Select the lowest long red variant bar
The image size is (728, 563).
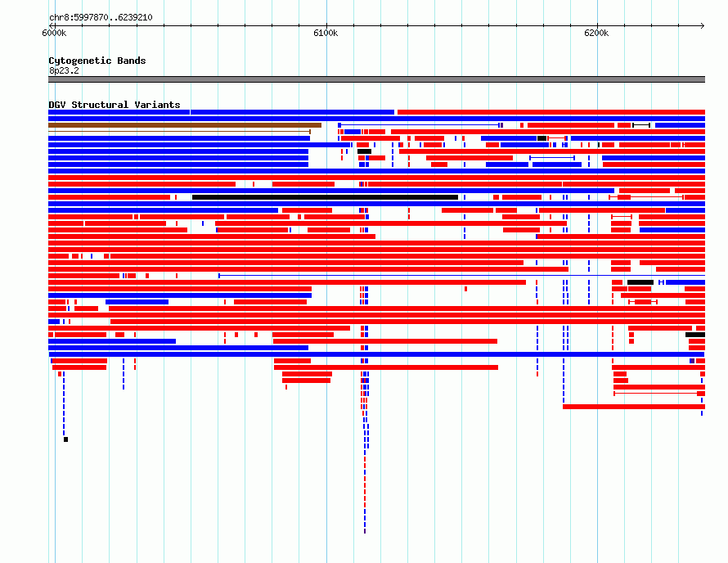click(x=634, y=407)
